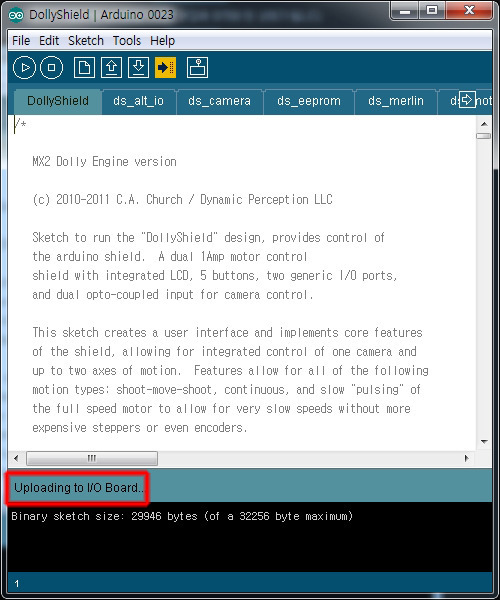Open the Edit menu
This screenshot has height=600, width=500.
[x=49, y=41]
